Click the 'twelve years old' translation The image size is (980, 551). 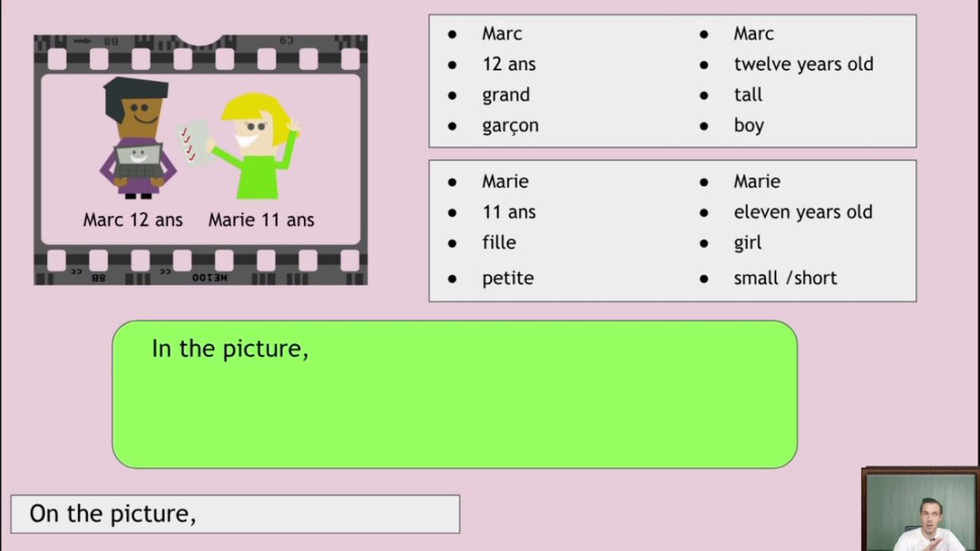click(803, 64)
